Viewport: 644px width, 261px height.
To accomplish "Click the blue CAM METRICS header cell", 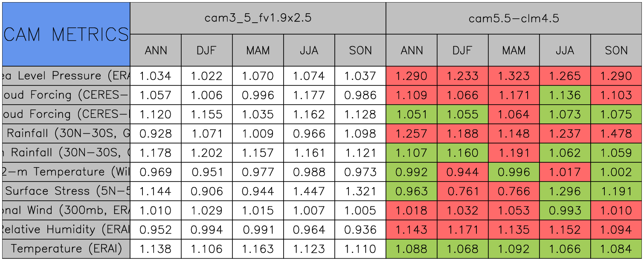I will pos(66,34).
